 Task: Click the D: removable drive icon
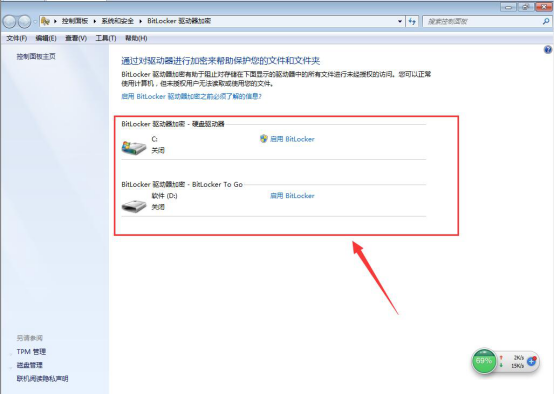pyautogui.click(x=134, y=206)
